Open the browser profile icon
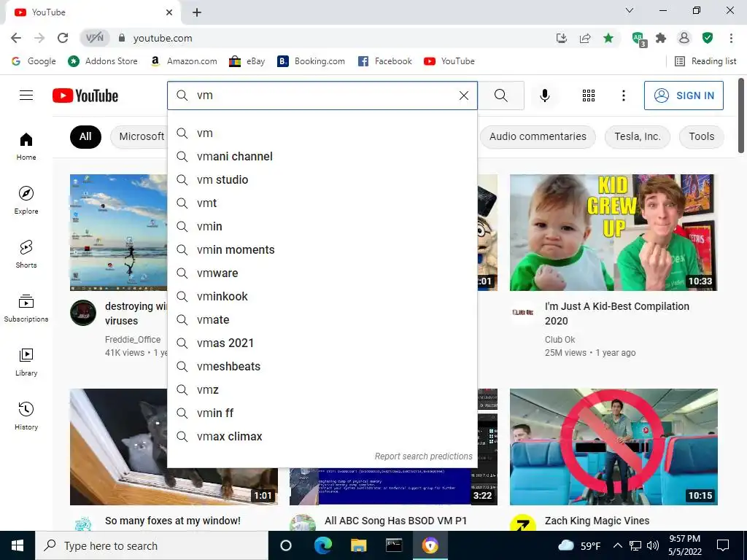Image resolution: width=747 pixels, height=560 pixels. (x=684, y=38)
